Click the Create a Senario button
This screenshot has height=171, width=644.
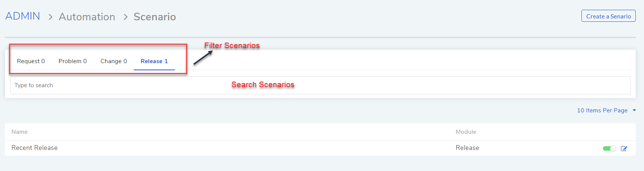click(608, 16)
